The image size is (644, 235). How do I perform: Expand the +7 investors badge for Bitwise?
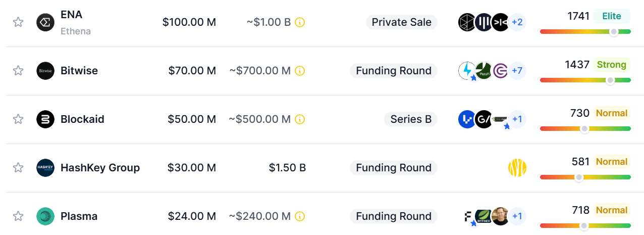click(x=517, y=71)
